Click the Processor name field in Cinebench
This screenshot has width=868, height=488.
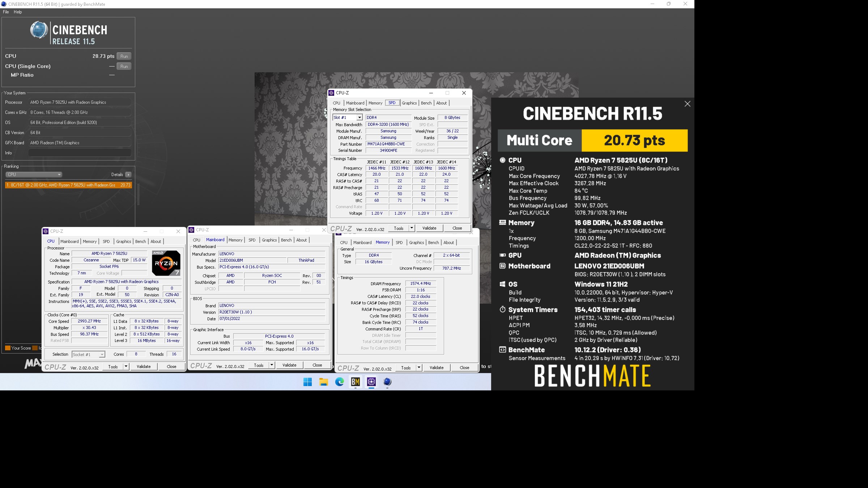[x=80, y=102]
